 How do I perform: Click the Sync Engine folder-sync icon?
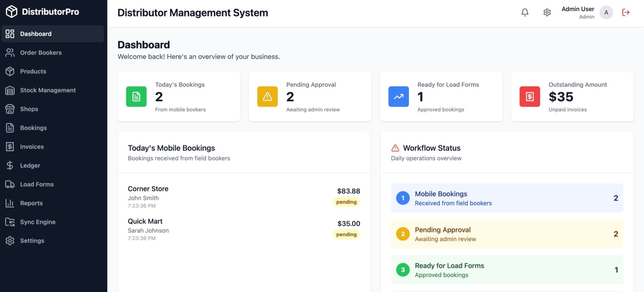pos(10,222)
